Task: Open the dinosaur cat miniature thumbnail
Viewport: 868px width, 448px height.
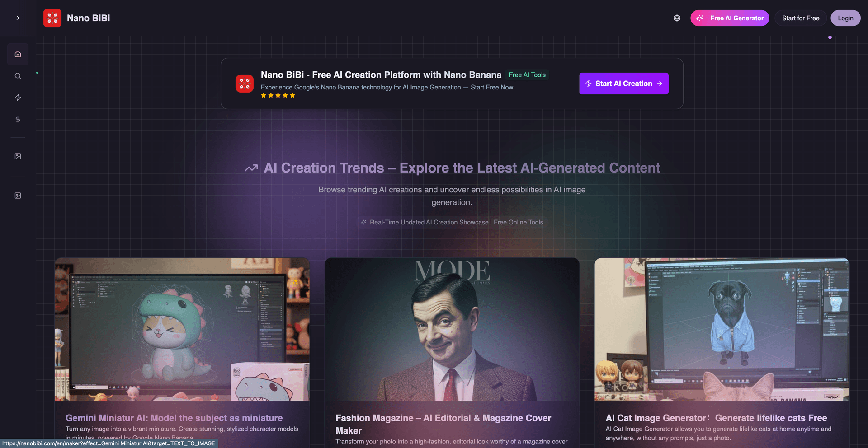Action: tap(182, 329)
